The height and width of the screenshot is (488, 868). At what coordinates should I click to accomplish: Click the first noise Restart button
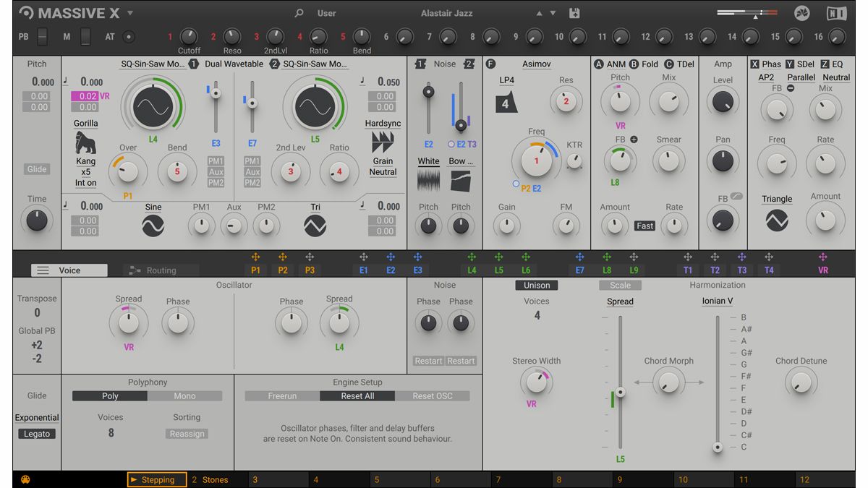(x=428, y=361)
